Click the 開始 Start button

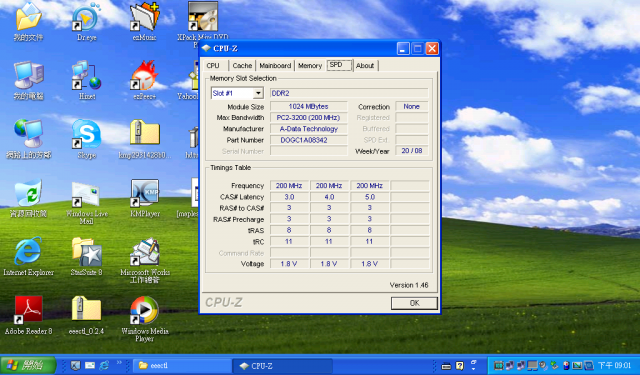[28, 365]
